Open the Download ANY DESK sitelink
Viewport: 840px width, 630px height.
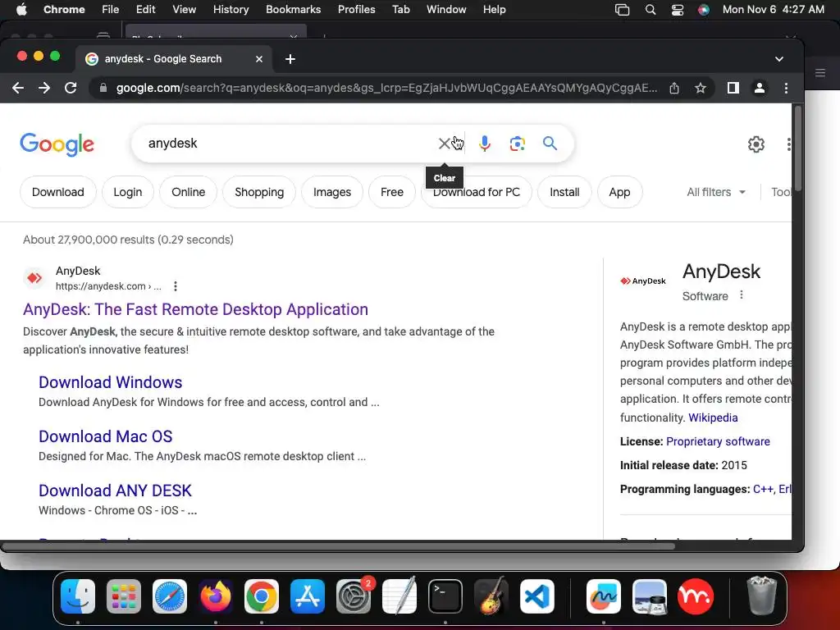click(115, 491)
